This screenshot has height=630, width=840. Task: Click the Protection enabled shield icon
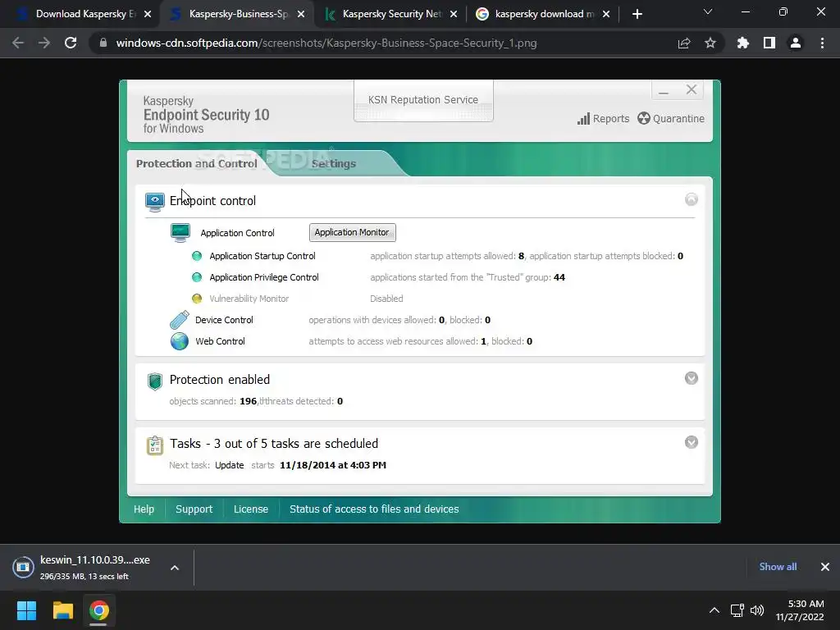tap(155, 381)
